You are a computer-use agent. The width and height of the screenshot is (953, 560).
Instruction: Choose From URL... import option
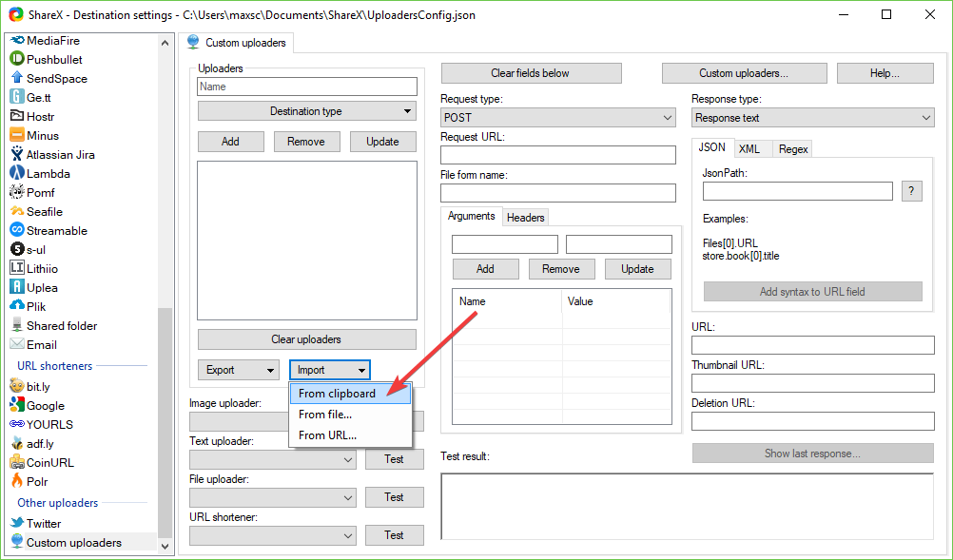[328, 435]
